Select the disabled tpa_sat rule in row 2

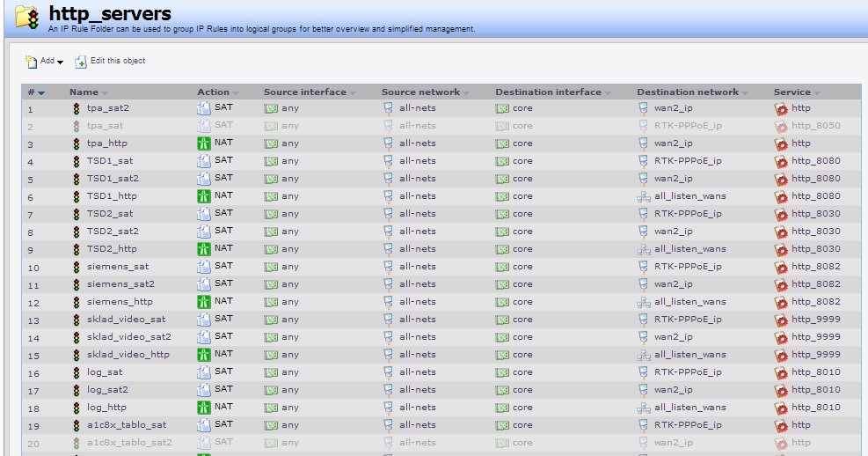[x=106, y=126]
